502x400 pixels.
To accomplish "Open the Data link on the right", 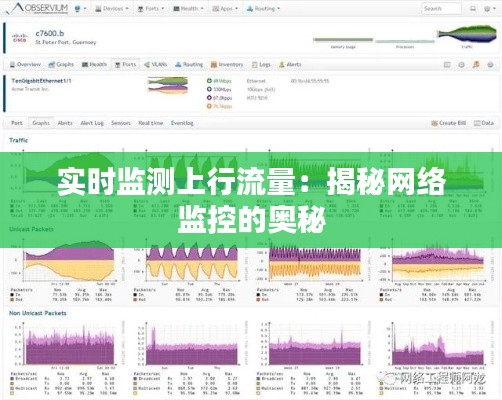I will point(484,123).
